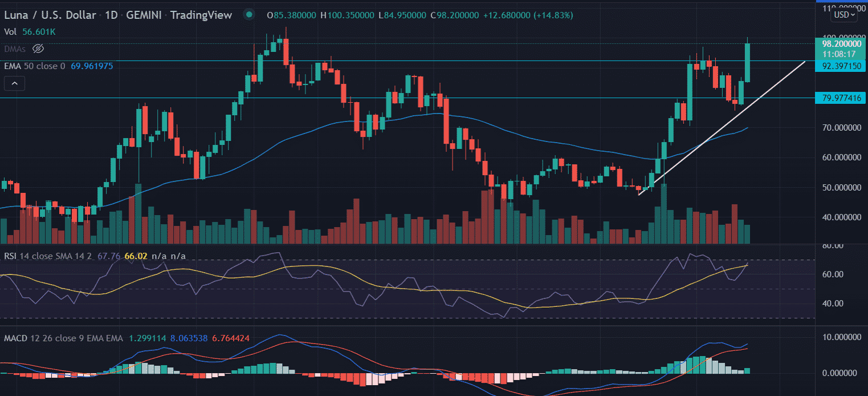Click the MACD signal value 6.764424
This screenshot has width=868, height=396.
(231, 339)
